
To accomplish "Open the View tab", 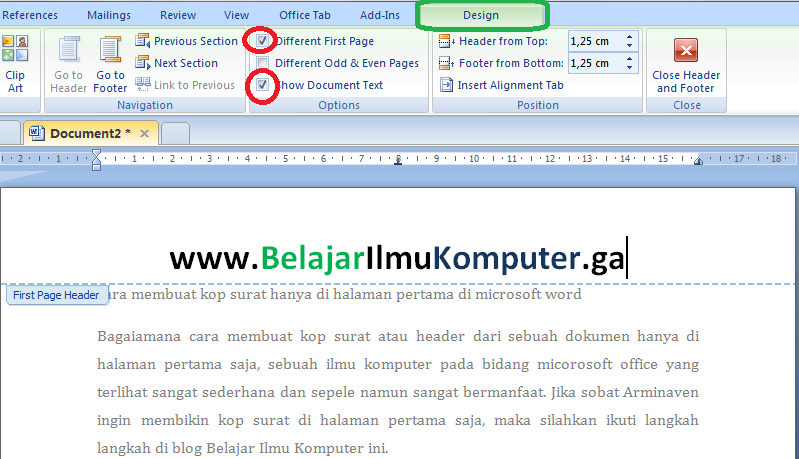I will point(236,15).
